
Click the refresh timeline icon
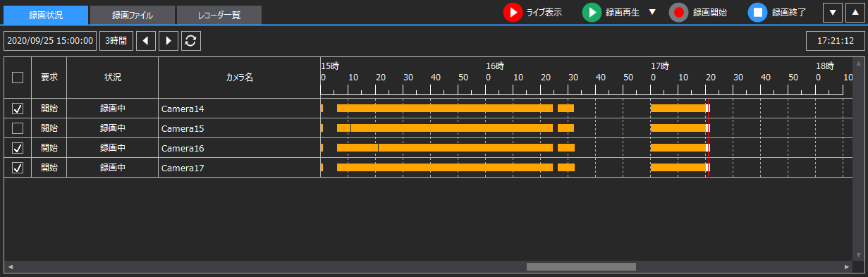(x=190, y=41)
